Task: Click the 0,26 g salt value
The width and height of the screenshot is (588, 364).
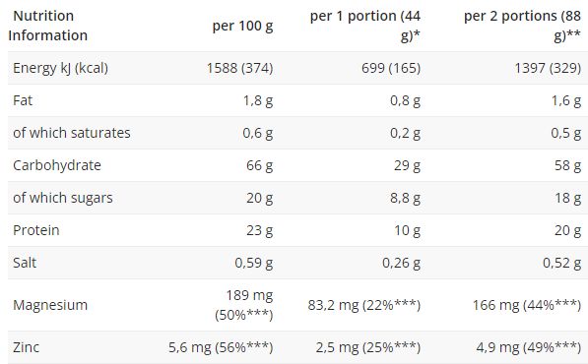Action: click(x=401, y=263)
